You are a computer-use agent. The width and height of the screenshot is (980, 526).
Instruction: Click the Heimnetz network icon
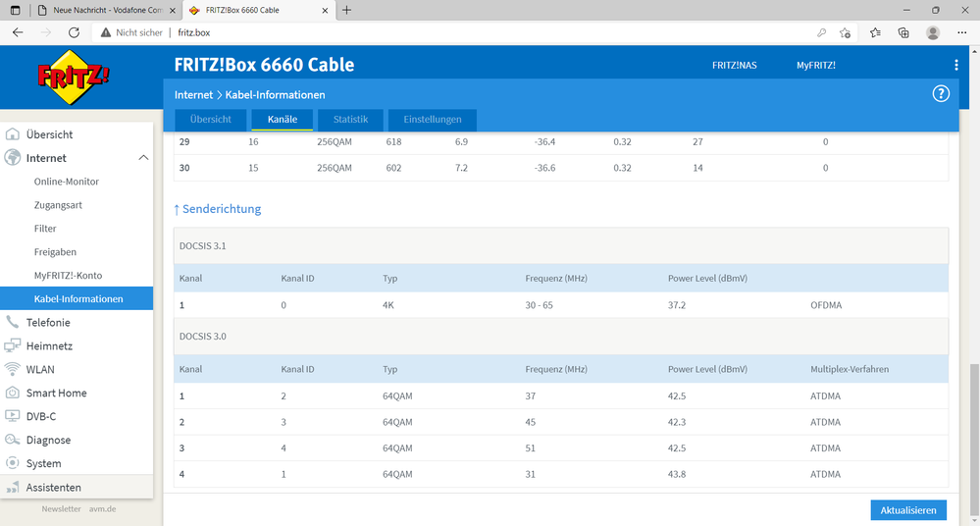[13, 345]
